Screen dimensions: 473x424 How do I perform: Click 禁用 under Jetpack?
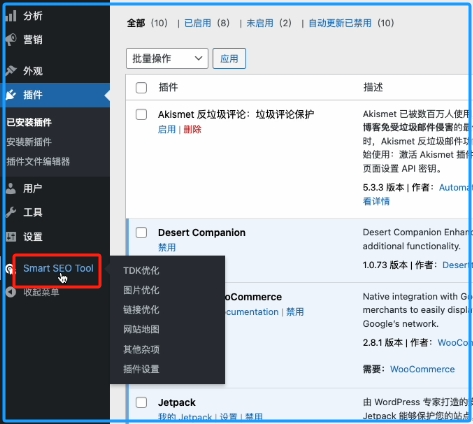pos(254,417)
